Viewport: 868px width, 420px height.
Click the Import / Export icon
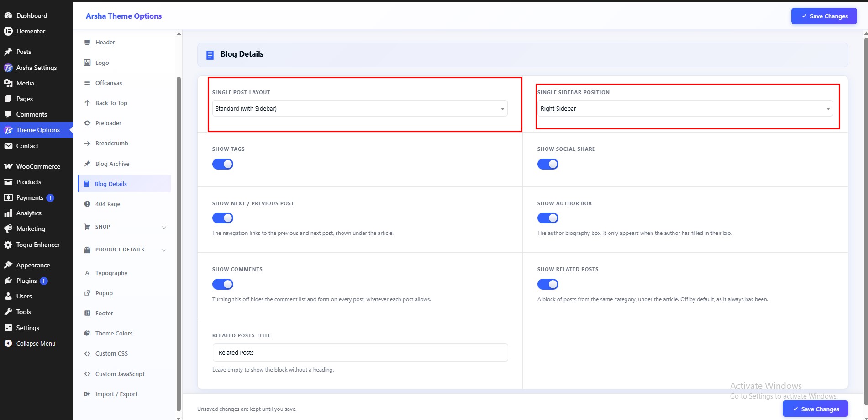tap(87, 394)
